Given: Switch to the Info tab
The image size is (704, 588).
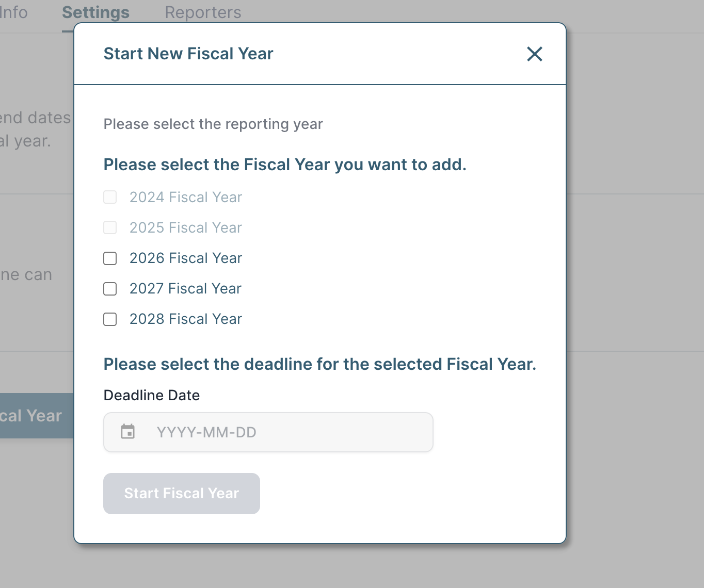Looking at the screenshot, I should click(x=14, y=12).
